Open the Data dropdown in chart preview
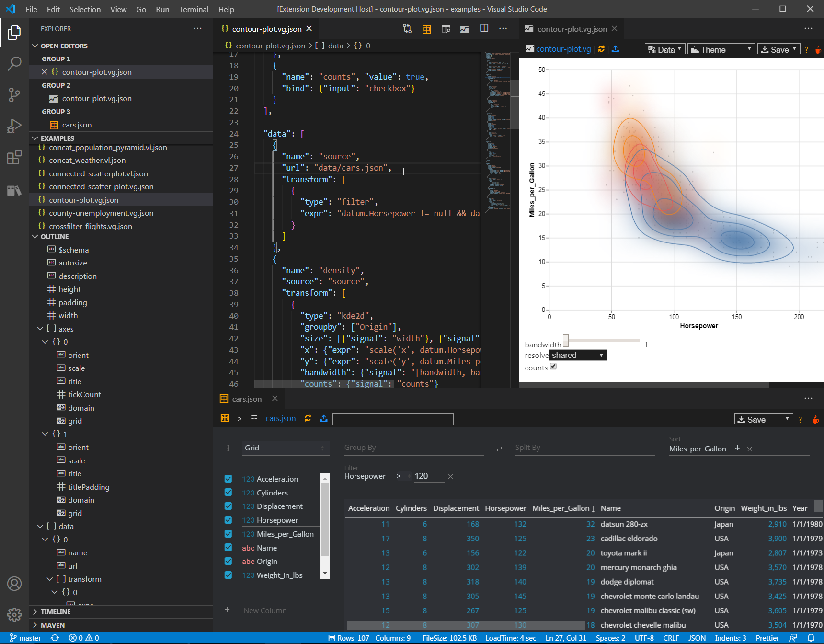The width and height of the screenshot is (824, 644). pos(665,49)
